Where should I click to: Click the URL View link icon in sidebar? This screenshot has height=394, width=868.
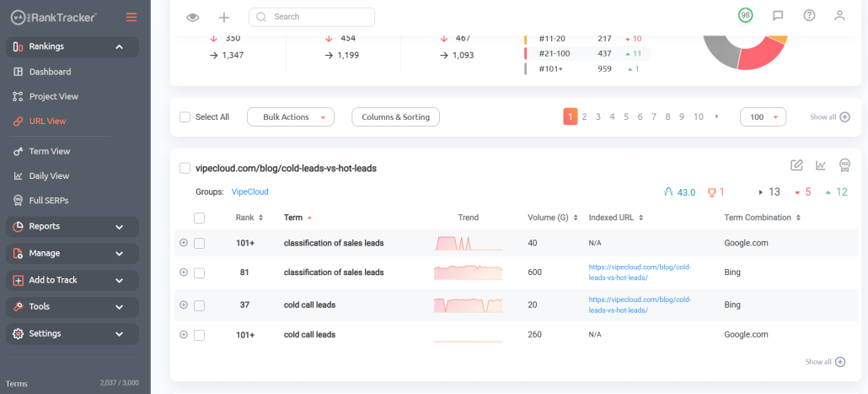click(18, 121)
